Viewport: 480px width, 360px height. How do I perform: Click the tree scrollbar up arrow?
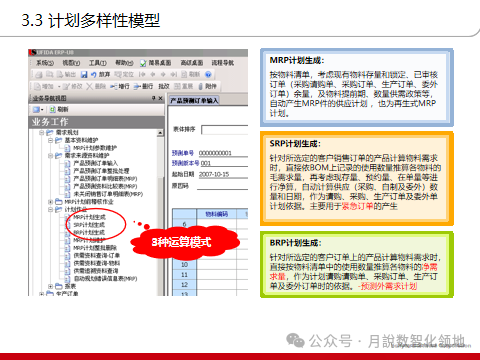coord(160,133)
